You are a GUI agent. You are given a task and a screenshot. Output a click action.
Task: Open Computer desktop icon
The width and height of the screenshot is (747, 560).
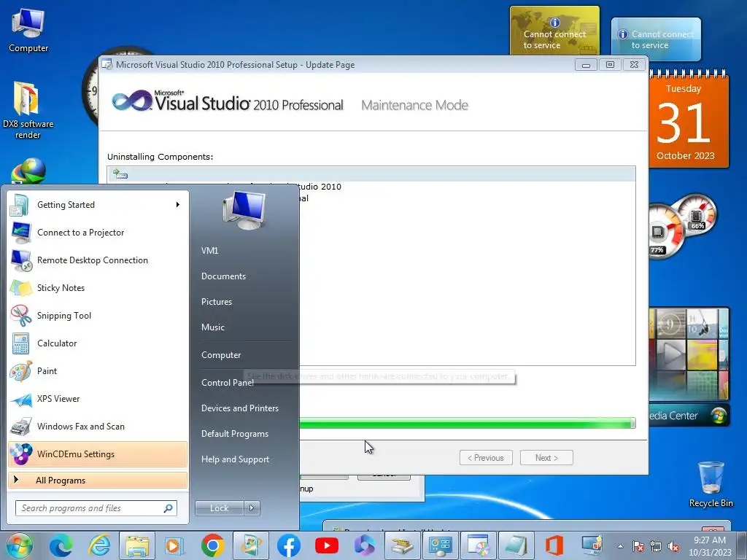click(x=28, y=31)
